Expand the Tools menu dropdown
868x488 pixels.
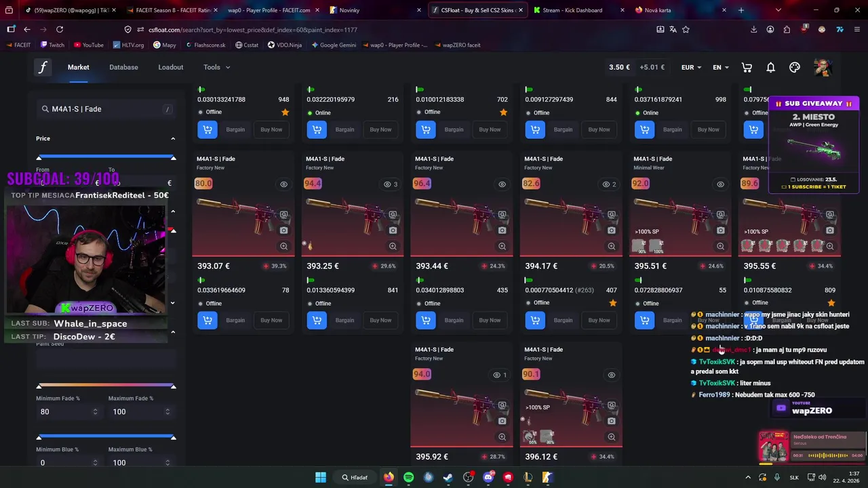point(217,67)
